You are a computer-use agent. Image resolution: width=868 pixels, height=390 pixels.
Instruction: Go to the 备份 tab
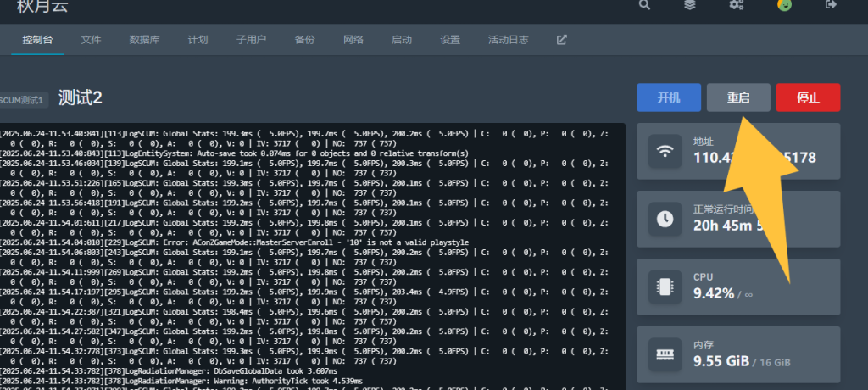(x=304, y=40)
